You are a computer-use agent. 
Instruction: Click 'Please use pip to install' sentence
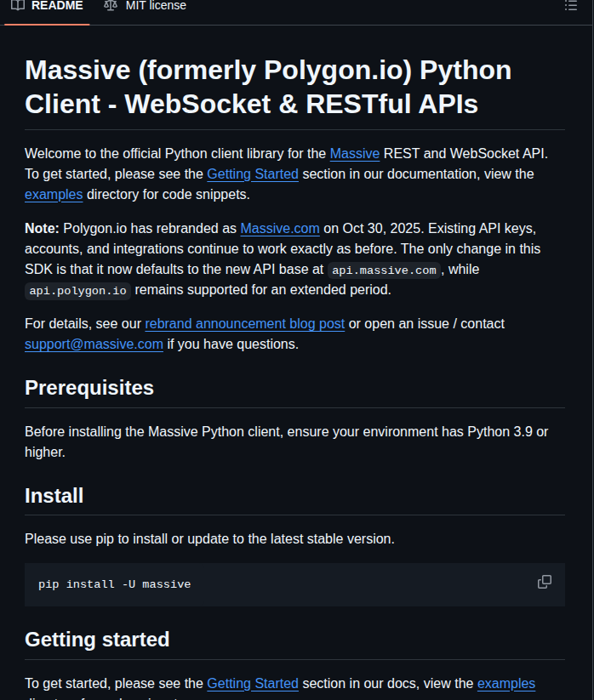210,539
